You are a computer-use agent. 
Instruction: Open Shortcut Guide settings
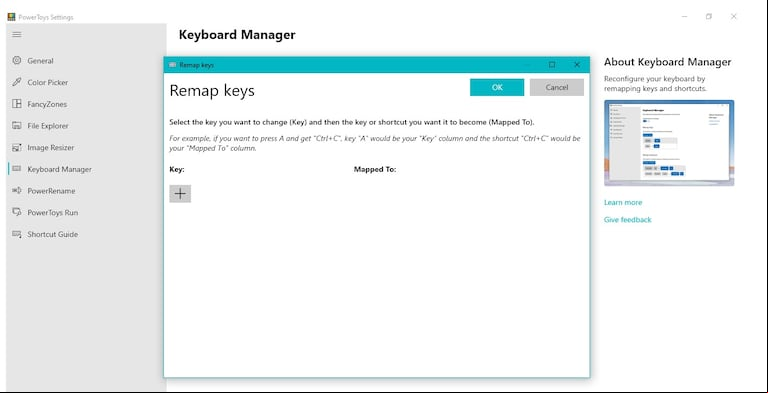52,234
